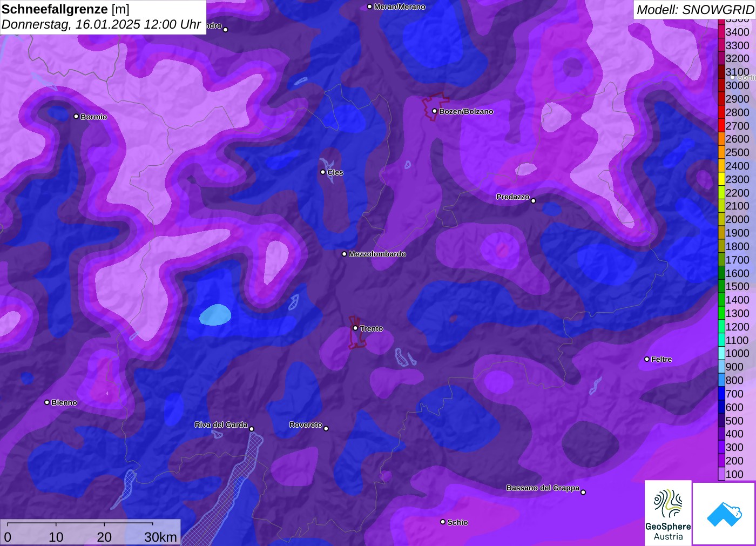Pick the blue 700 legend color swatch
The width and height of the screenshot is (756, 546).
pyautogui.click(x=721, y=394)
